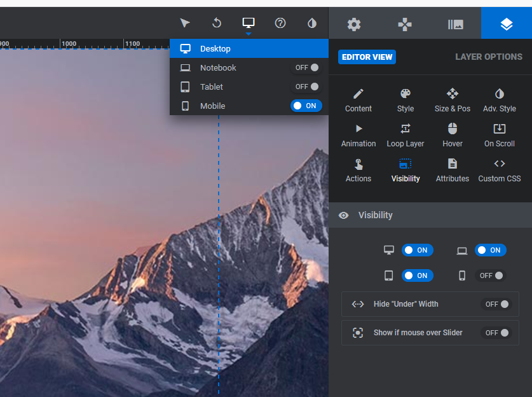Open the Style palette option
The height and width of the screenshot is (397, 532).
tap(406, 101)
